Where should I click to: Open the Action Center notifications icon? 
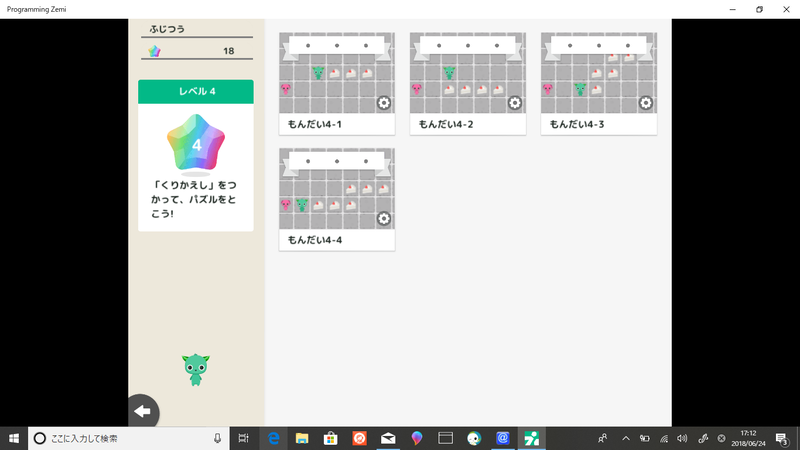pyautogui.click(x=782, y=438)
